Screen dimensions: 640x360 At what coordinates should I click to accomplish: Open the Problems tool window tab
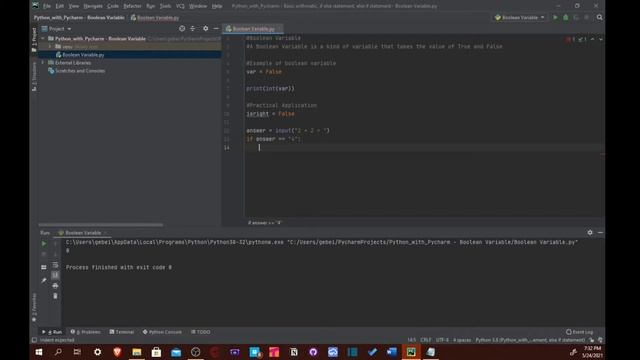(85, 332)
